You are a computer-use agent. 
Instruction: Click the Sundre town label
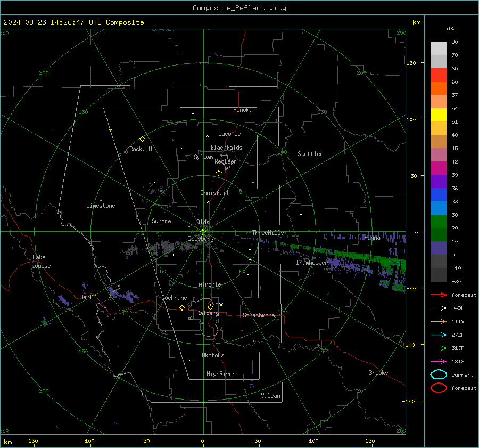[161, 221]
